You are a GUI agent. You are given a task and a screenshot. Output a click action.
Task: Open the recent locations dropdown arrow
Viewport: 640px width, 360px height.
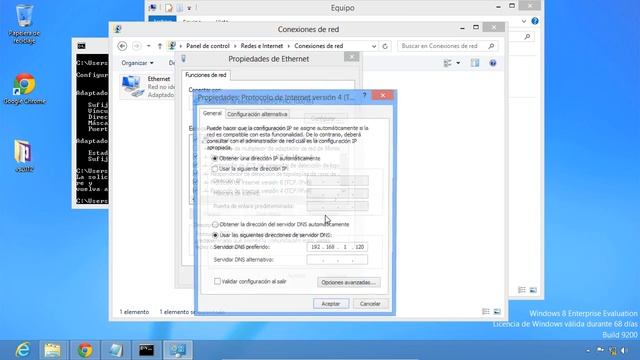pyautogui.click(x=149, y=46)
